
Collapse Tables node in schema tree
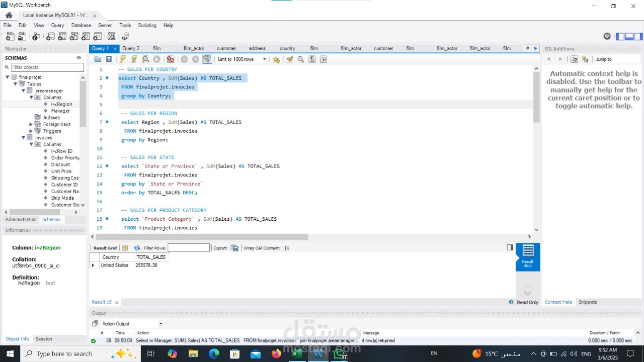(x=15, y=84)
